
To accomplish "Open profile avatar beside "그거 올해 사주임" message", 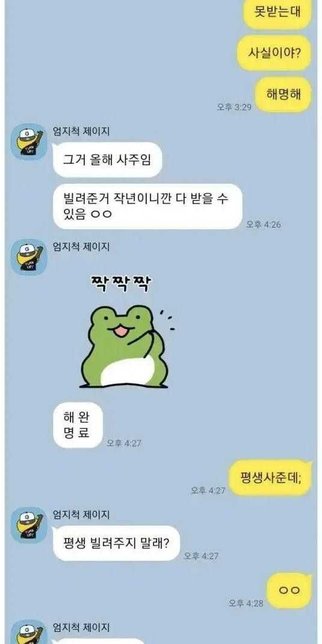I will pyautogui.click(x=29, y=141).
